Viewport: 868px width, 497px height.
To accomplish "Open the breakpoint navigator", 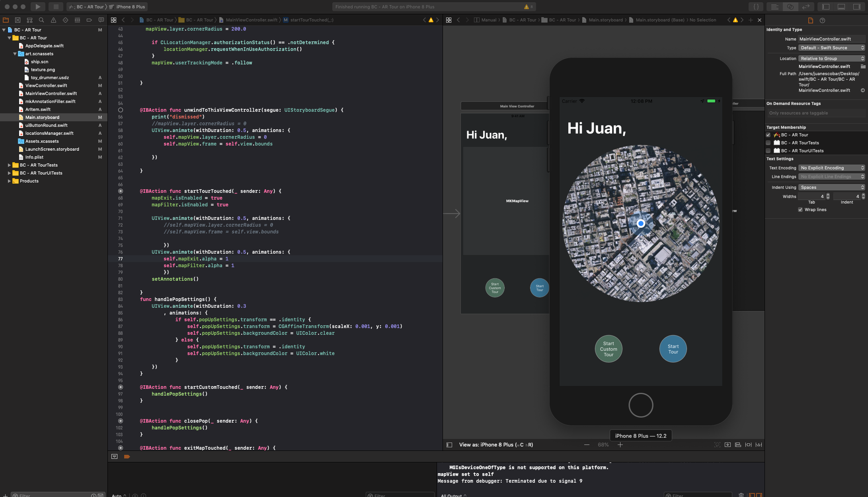I will [x=89, y=20].
